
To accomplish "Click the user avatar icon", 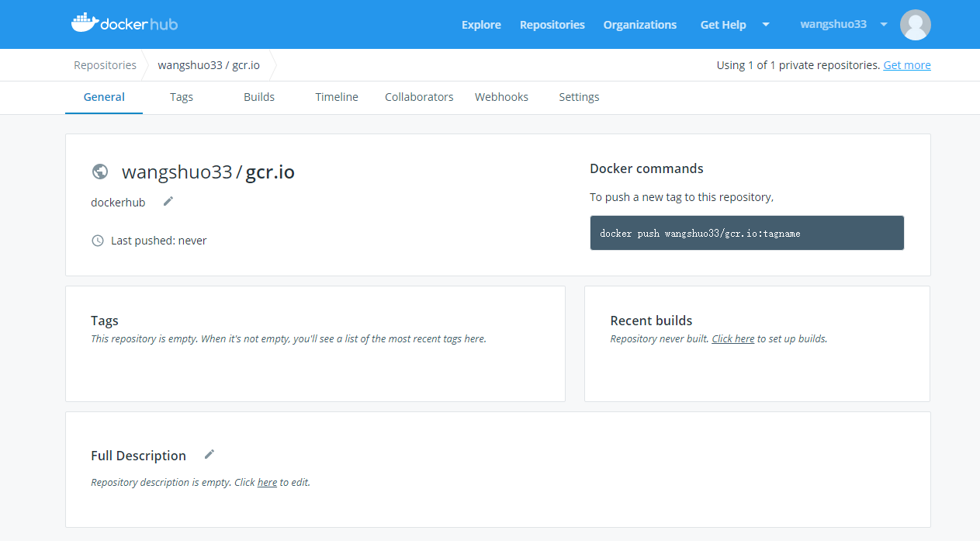I will [915, 25].
